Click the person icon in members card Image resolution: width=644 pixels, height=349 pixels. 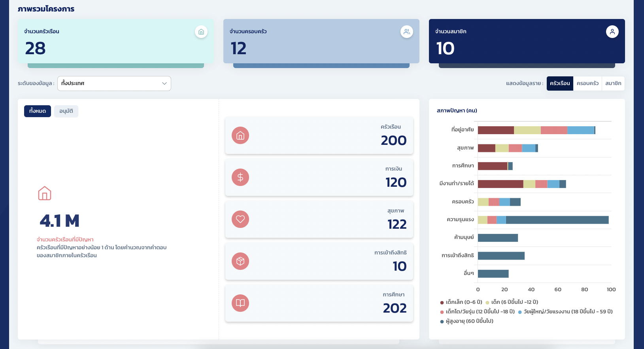pos(612,32)
